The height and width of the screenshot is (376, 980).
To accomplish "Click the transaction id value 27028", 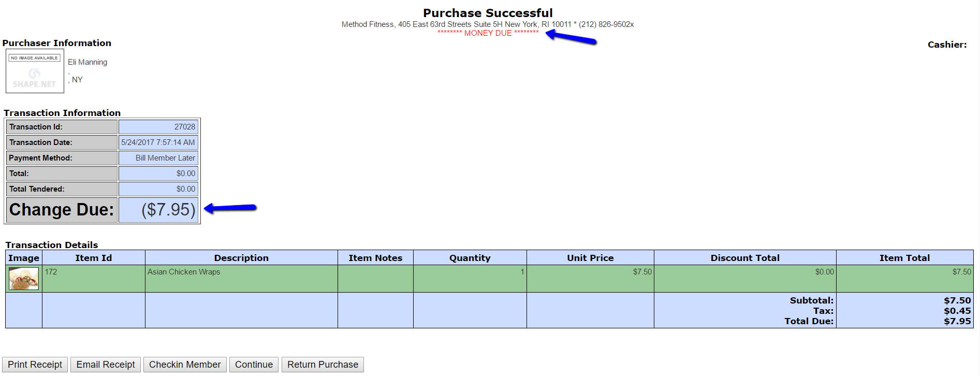I will coord(184,127).
